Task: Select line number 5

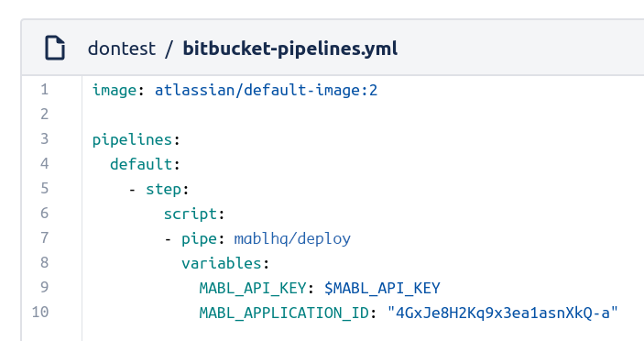Action: pos(44,188)
